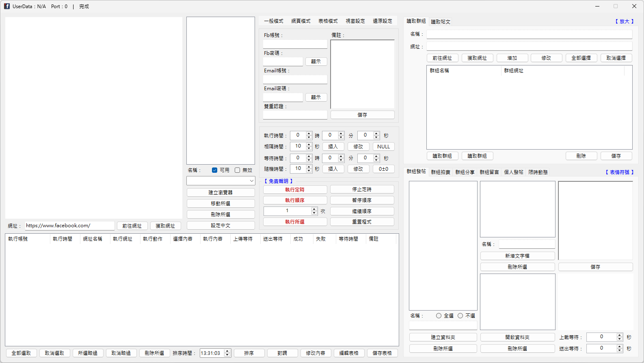644x363 pixels.
Task: Click the Facebook app icon in title bar
Action: (x=7, y=6)
